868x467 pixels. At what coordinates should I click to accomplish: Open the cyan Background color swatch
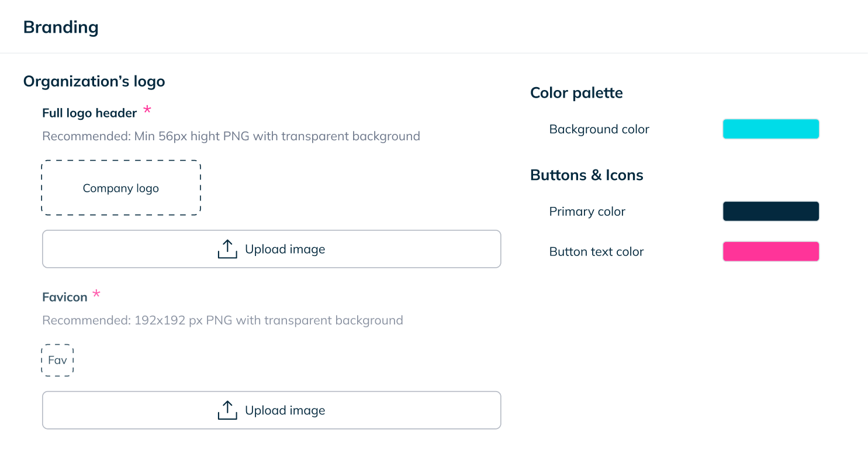coord(770,129)
